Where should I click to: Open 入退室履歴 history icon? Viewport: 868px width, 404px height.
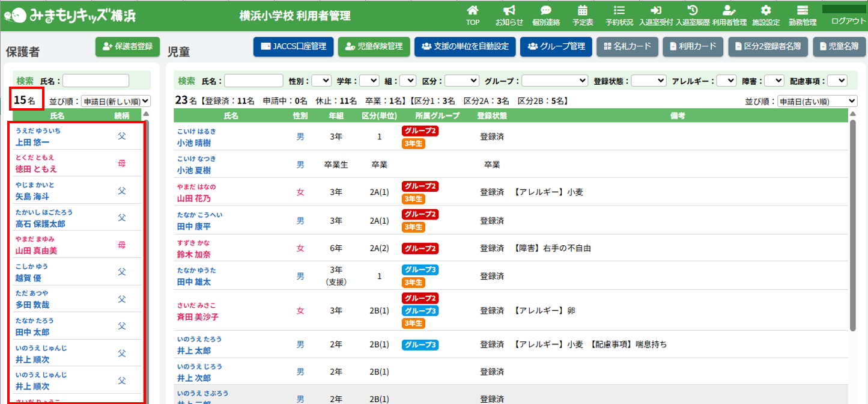click(693, 11)
